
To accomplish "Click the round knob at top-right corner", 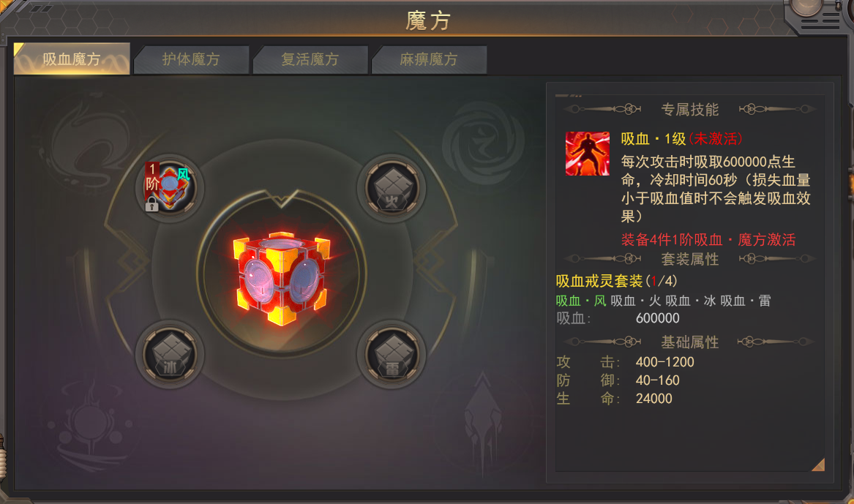I will (x=806, y=7).
